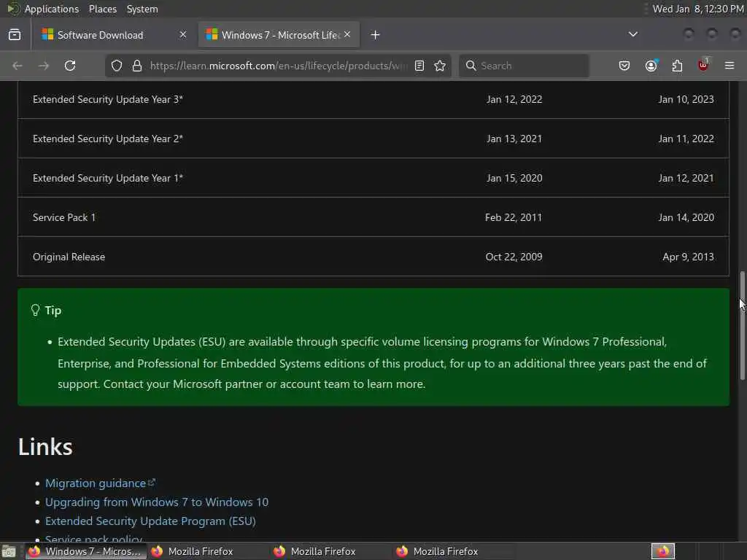Open the Service pack policy link
The width and height of the screenshot is (747, 560).
[x=94, y=539]
